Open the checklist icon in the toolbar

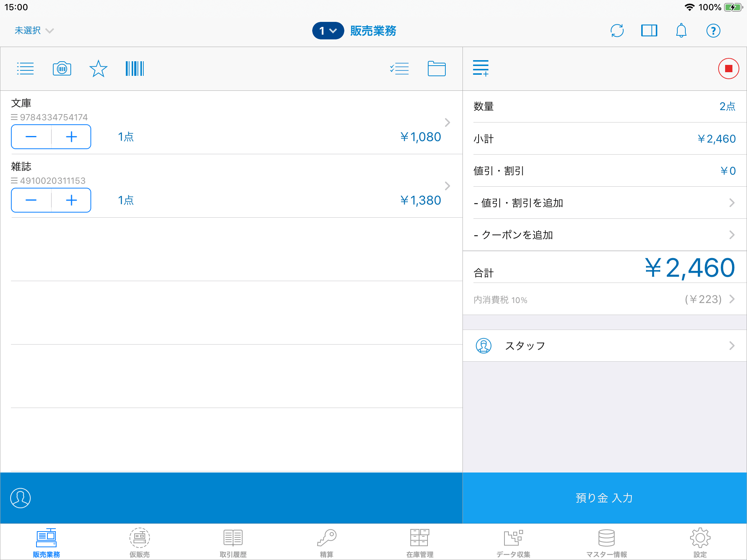tap(399, 69)
